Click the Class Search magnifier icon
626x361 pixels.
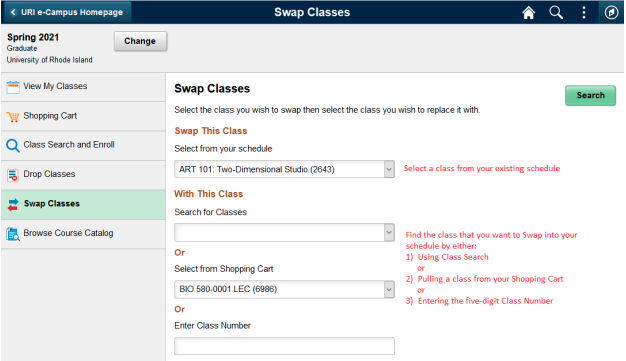(13, 145)
